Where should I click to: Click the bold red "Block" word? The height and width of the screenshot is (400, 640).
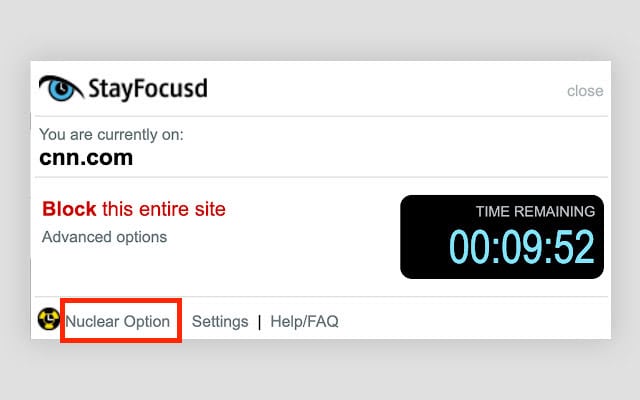[69, 209]
